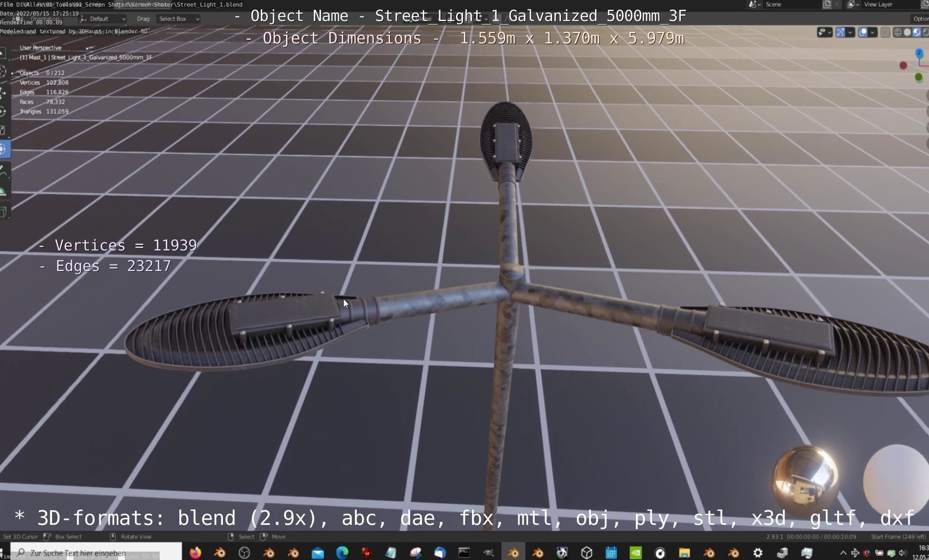Select the Scale tool in the left toolbar
Viewport: 929px width, 560px height.
coord(3,130)
